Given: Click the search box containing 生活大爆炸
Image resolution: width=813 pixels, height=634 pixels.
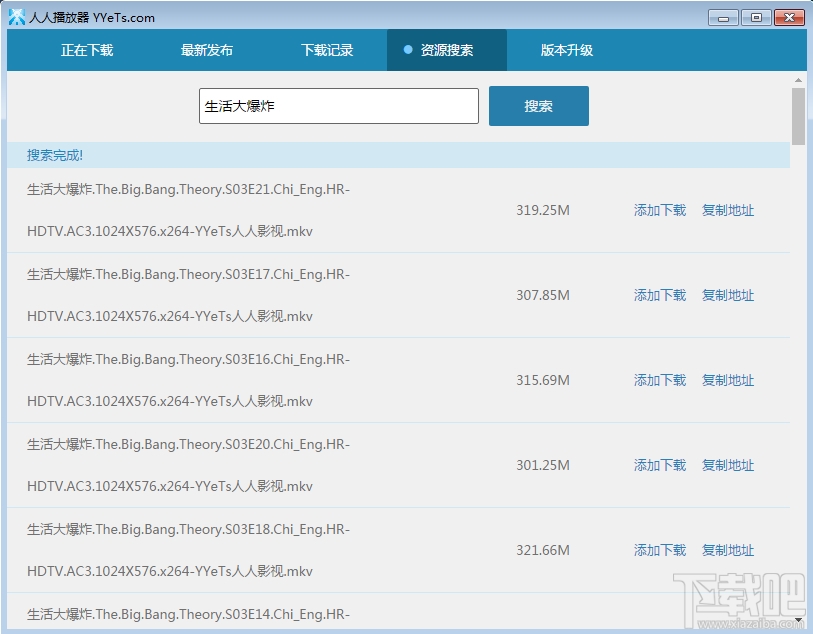Looking at the screenshot, I should [x=339, y=106].
